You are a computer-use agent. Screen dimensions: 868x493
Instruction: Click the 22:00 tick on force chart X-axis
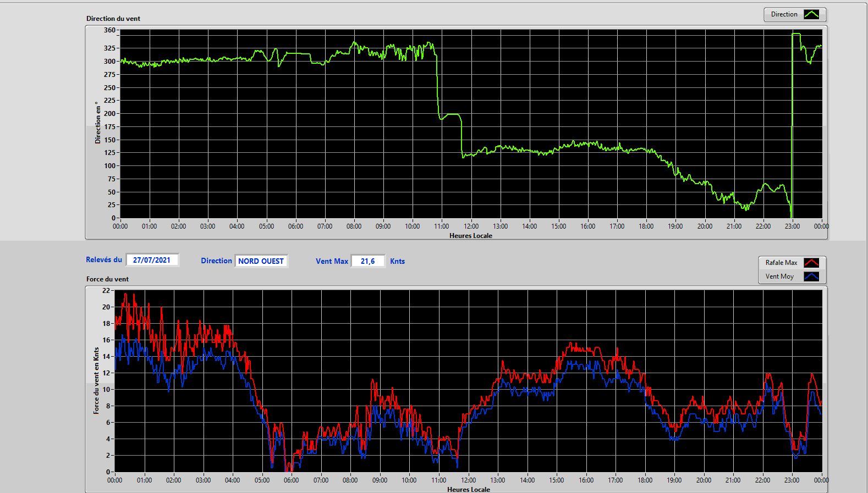click(762, 480)
